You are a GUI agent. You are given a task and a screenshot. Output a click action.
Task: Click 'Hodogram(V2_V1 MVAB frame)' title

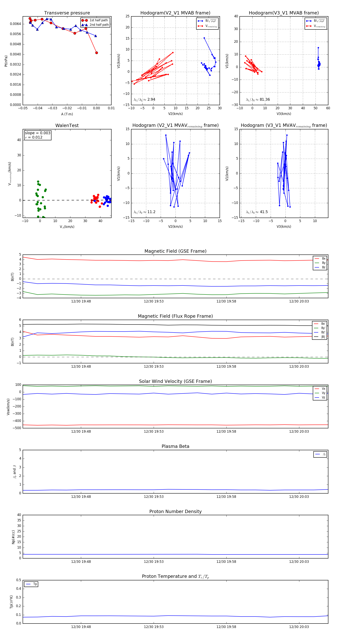(175, 13)
